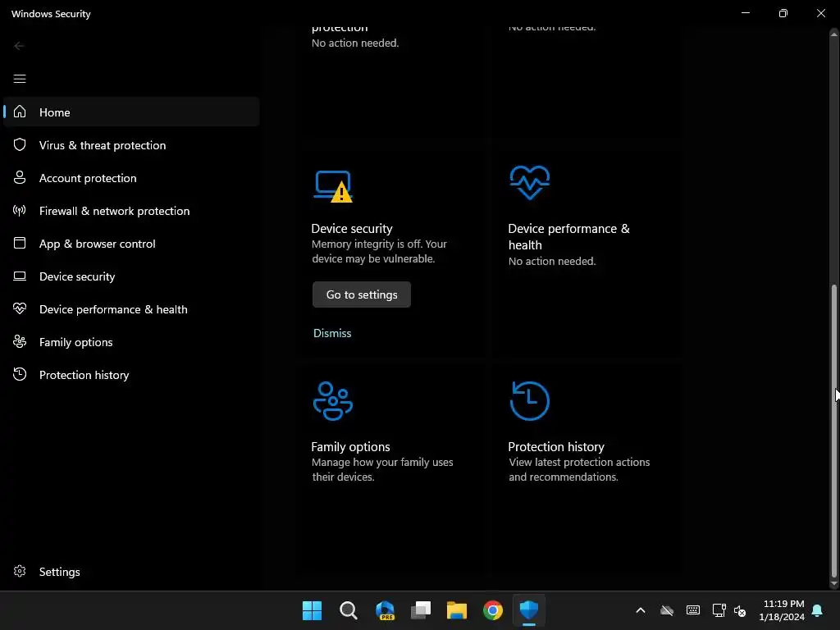The width and height of the screenshot is (840, 630).
Task: Click the OneDrive cloud tray icon
Action: pyautogui.click(x=667, y=610)
